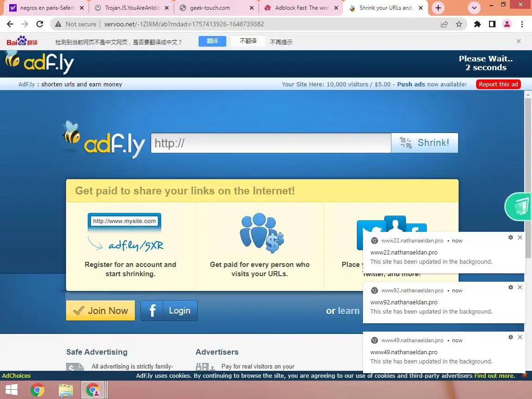Close the geek-touch.com tab
532x399 pixels.
(x=251, y=8)
